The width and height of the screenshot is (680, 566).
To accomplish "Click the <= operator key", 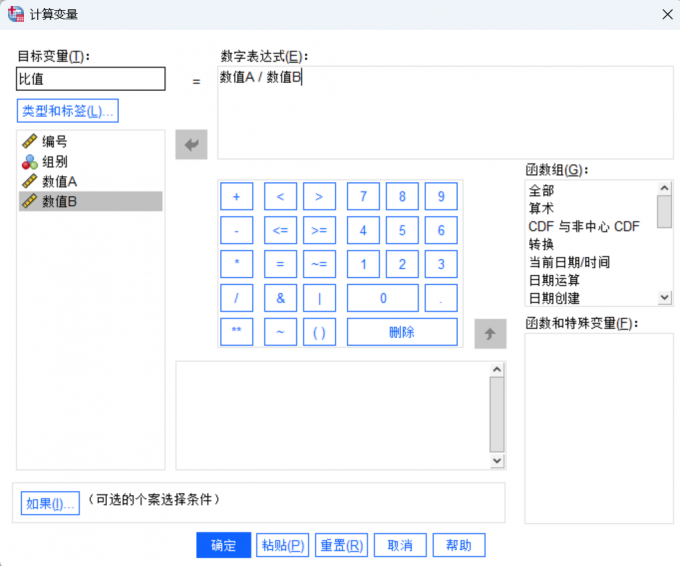I will [x=280, y=230].
